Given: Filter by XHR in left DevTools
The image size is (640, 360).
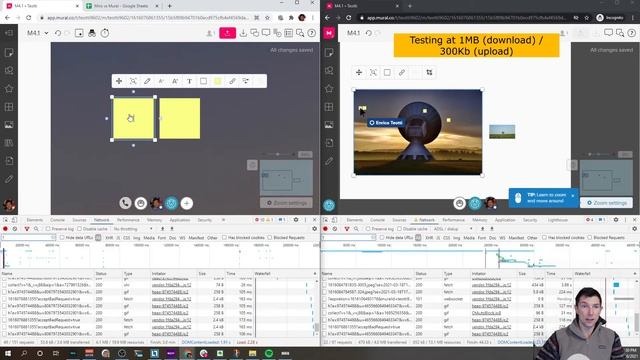Looking at the screenshot, I should click(109, 238).
